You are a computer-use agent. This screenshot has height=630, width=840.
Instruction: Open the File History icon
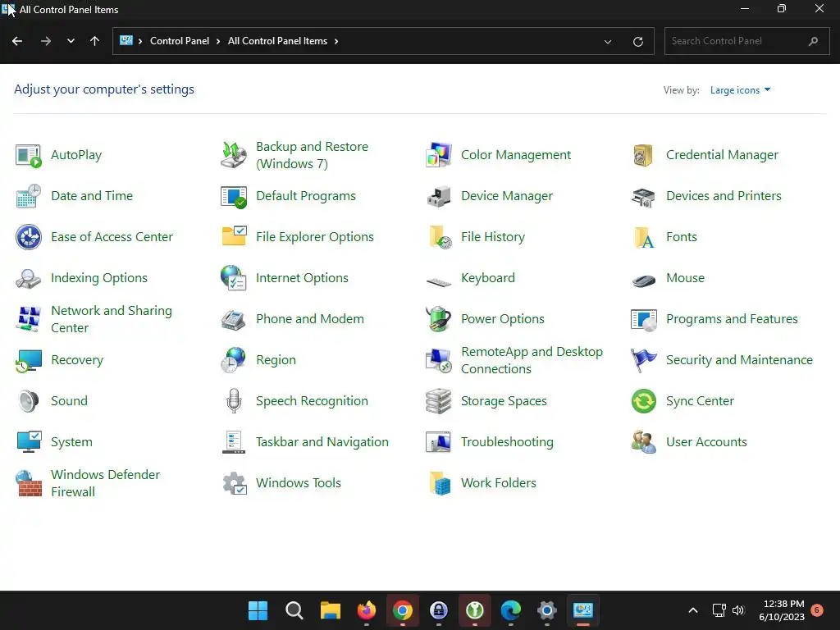(439, 237)
